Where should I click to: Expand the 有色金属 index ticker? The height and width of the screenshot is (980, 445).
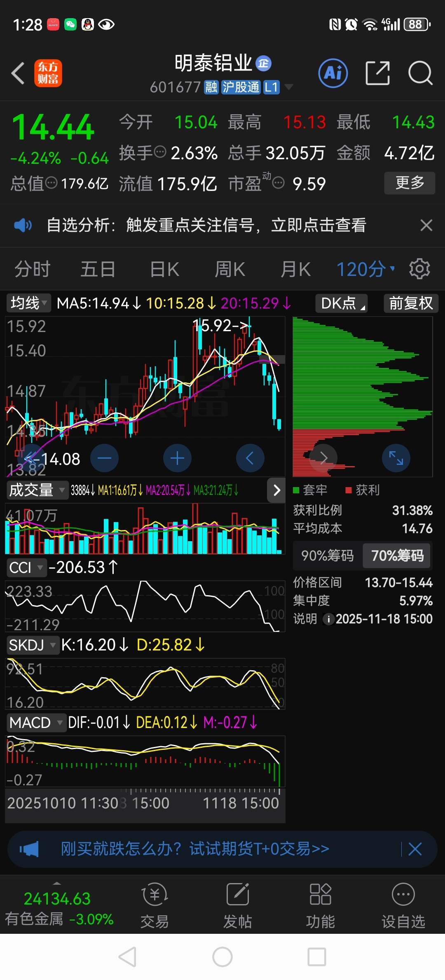[x=58, y=906]
